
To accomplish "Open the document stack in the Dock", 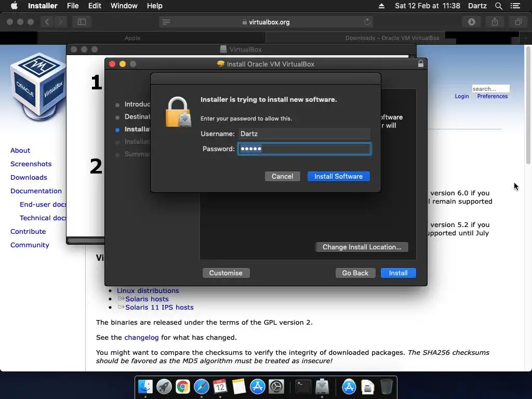I will [x=367, y=387].
